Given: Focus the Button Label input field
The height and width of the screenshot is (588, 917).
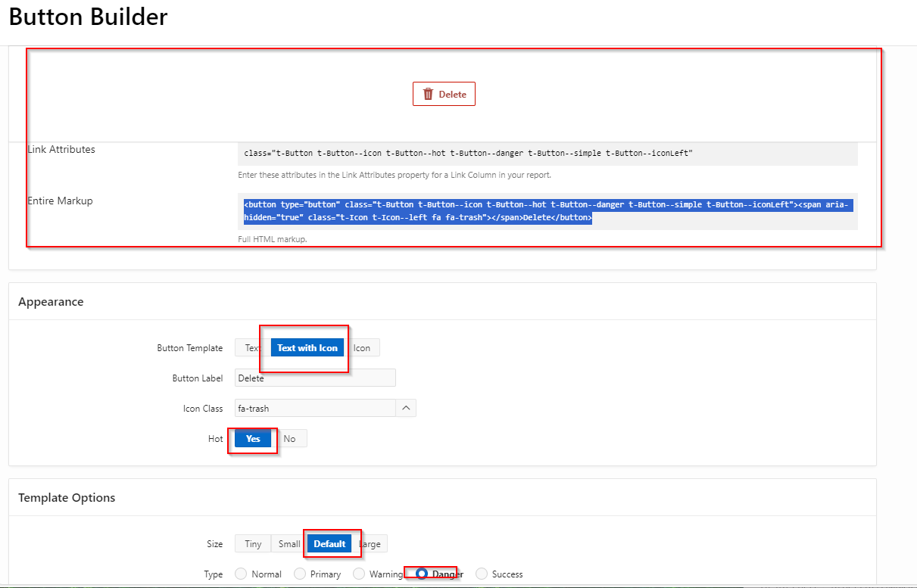Looking at the screenshot, I should [x=315, y=378].
